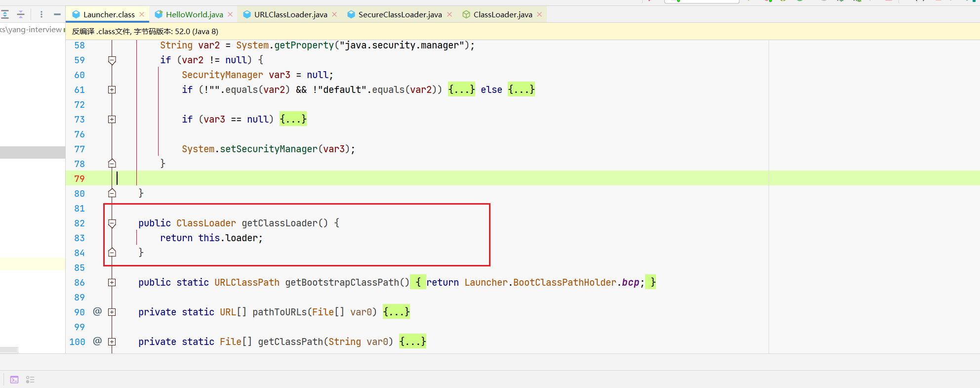This screenshot has width=980, height=388.
Task: Click the fold end marker at line 80
Action: pos(112,193)
